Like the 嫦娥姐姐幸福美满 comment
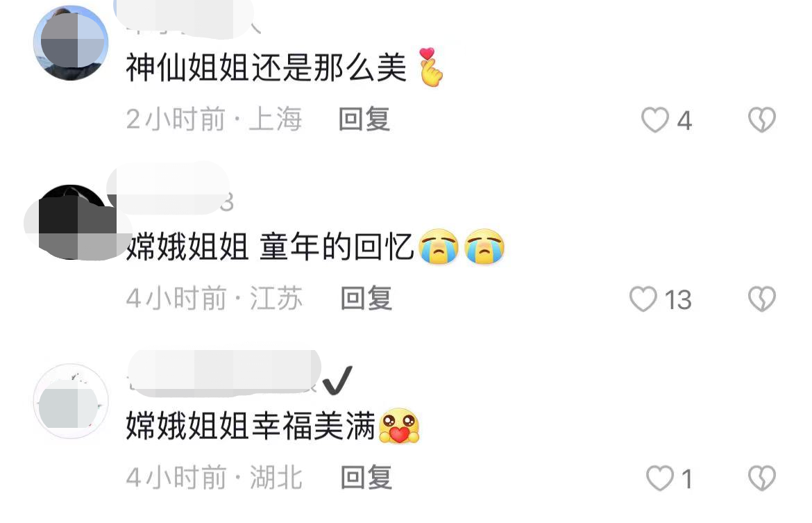812x523 pixels. click(x=660, y=478)
